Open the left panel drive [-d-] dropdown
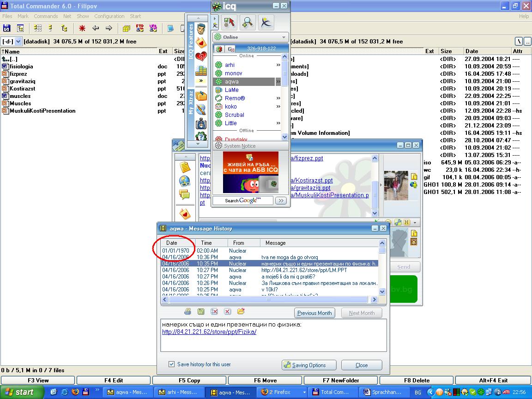 (18, 42)
